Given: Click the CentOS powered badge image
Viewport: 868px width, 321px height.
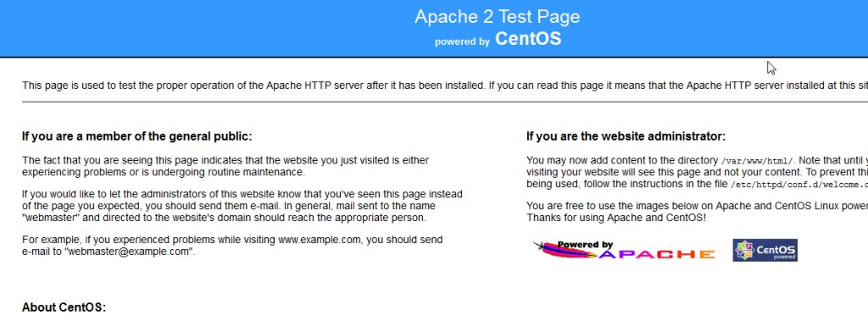Looking at the screenshot, I should pyautogui.click(x=765, y=250).
